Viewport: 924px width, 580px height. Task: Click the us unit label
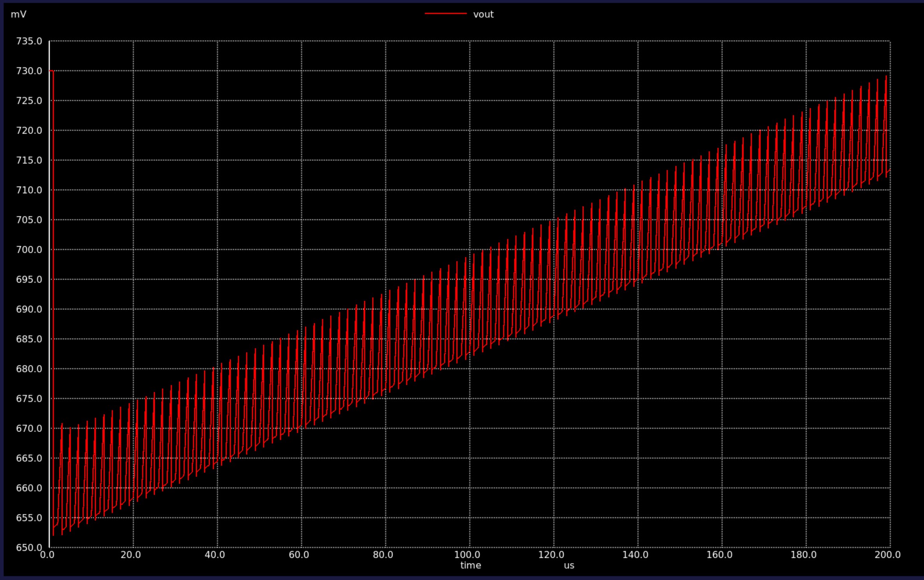569,566
